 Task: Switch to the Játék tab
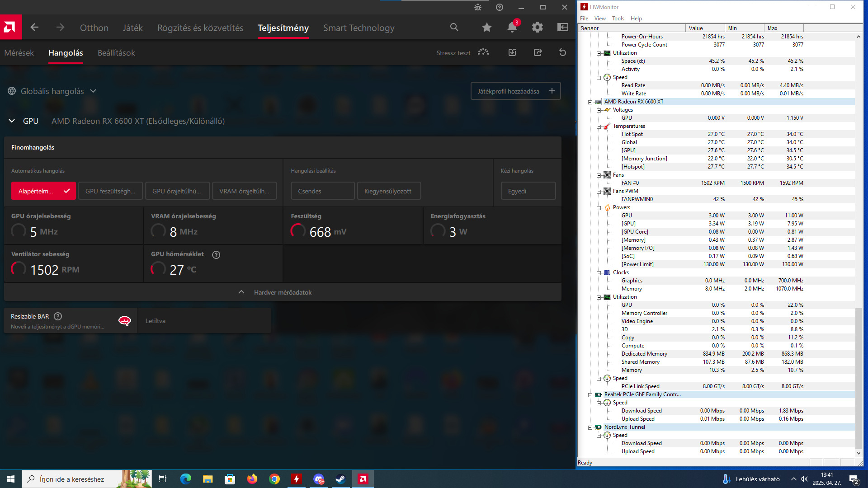pyautogui.click(x=132, y=28)
